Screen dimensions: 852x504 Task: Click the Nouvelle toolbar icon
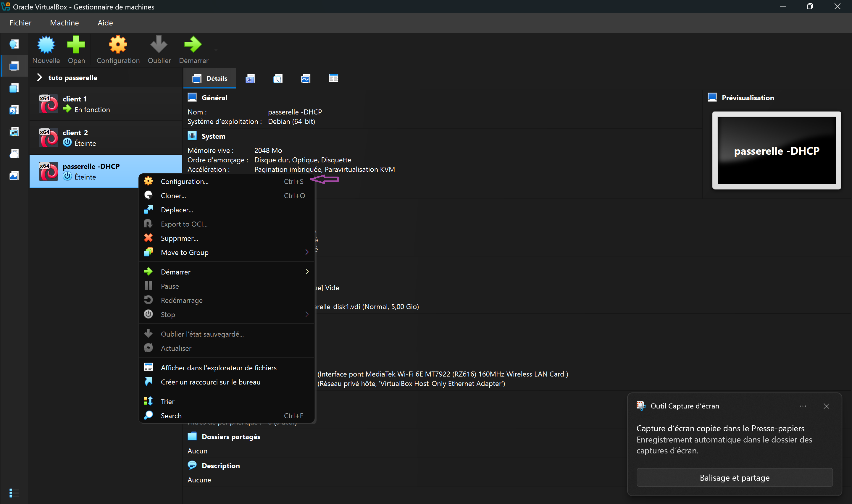click(x=46, y=45)
